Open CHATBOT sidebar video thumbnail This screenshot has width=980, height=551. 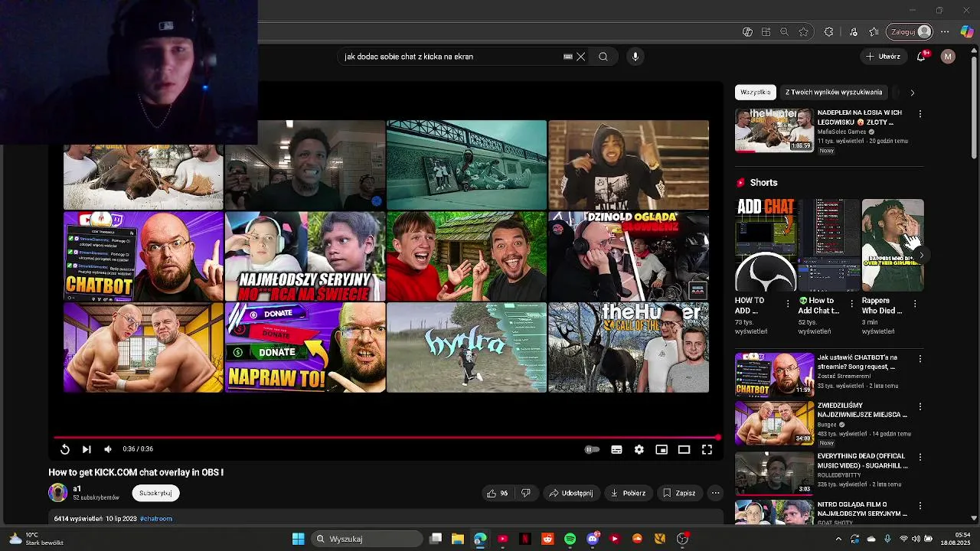click(x=774, y=373)
